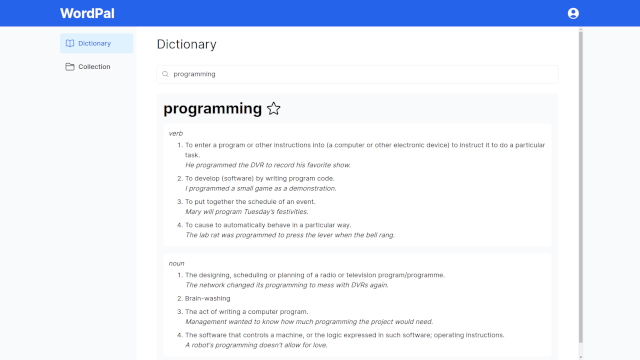The image size is (640, 360).
Task: Click the Collection folder icon in sidebar
Action: (x=70, y=67)
